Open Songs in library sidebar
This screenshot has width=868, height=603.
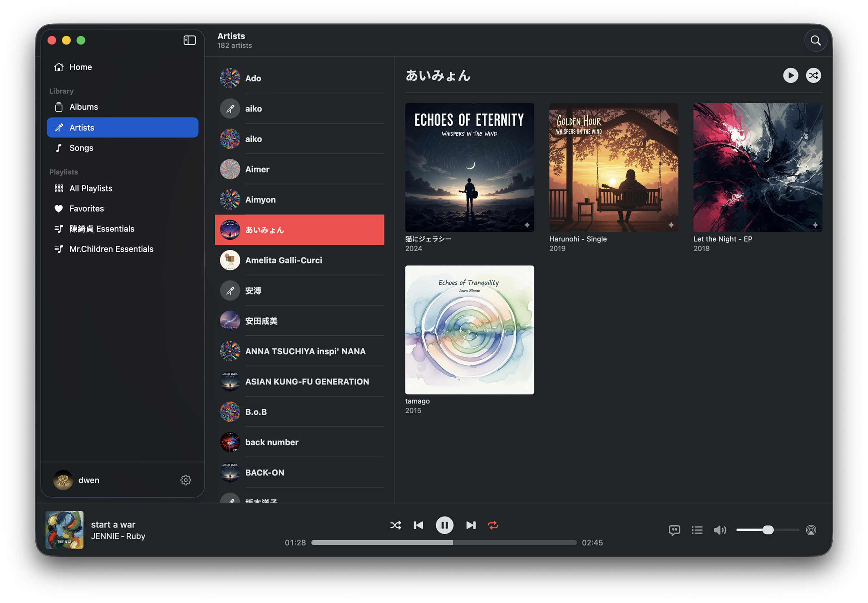81,148
